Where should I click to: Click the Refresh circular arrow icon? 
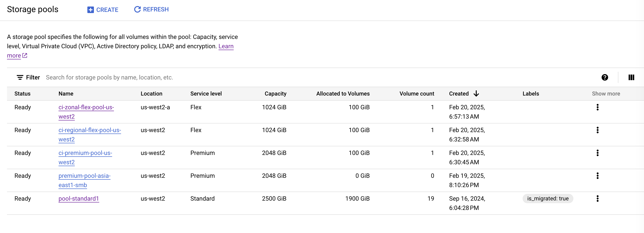pyautogui.click(x=137, y=10)
